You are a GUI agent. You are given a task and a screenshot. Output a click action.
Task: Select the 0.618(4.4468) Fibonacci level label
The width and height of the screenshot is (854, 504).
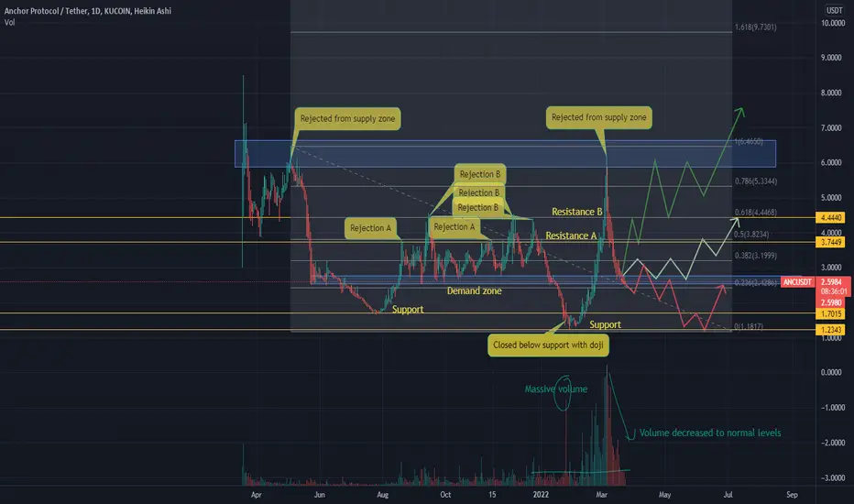pos(755,213)
